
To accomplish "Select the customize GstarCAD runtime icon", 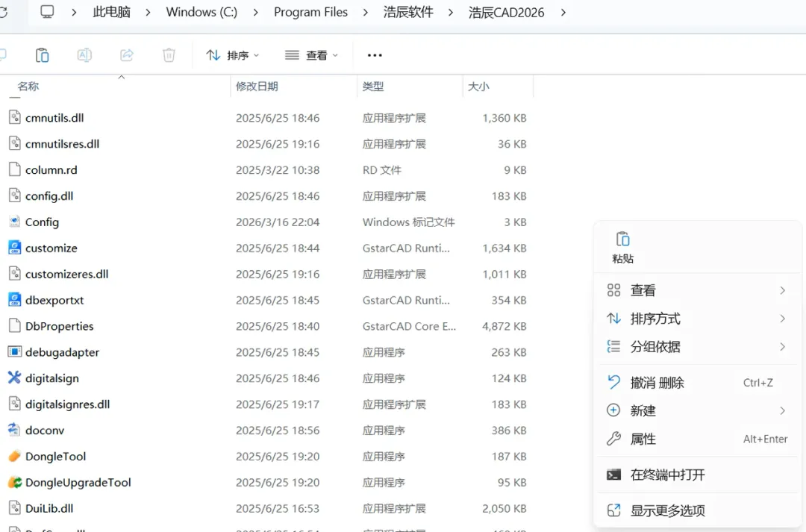I will click(14, 248).
